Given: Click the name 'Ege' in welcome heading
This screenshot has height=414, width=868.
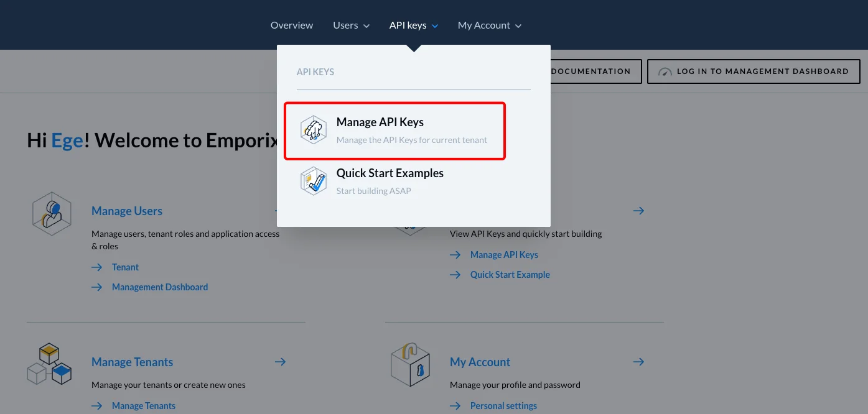Looking at the screenshot, I should click(67, 141).
